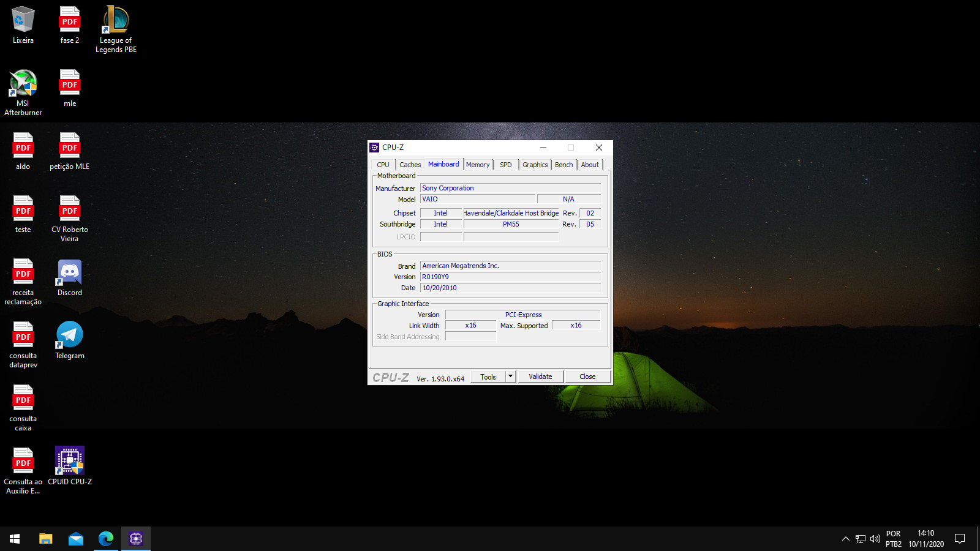Launch the Discord shortcut
Image resolution: width=980 pixels, height=551 pixels.
tap(70, 278)
